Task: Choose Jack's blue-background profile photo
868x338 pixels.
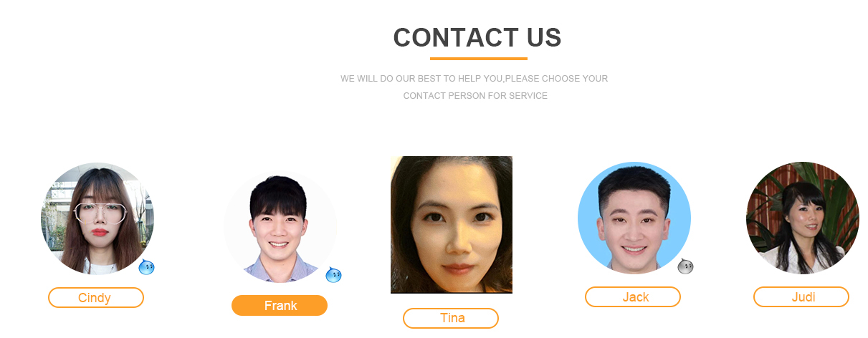Action: [634, 218]
